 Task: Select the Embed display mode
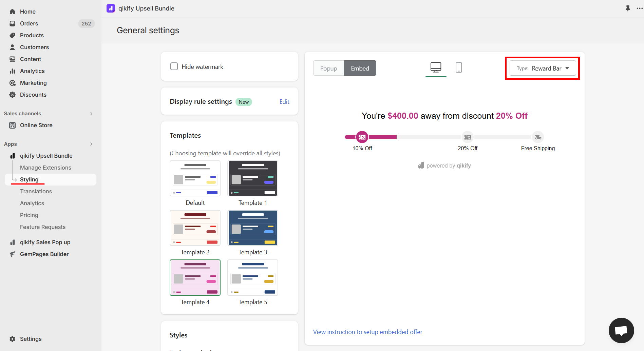click(360, 68)
